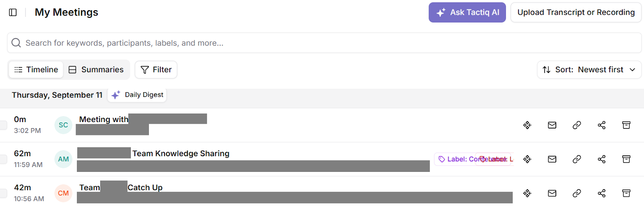Share the 62m Team Knowledge Sharing meeting
Image resolution: width=644 pixels, height=206 pixels.
[602, 159]
